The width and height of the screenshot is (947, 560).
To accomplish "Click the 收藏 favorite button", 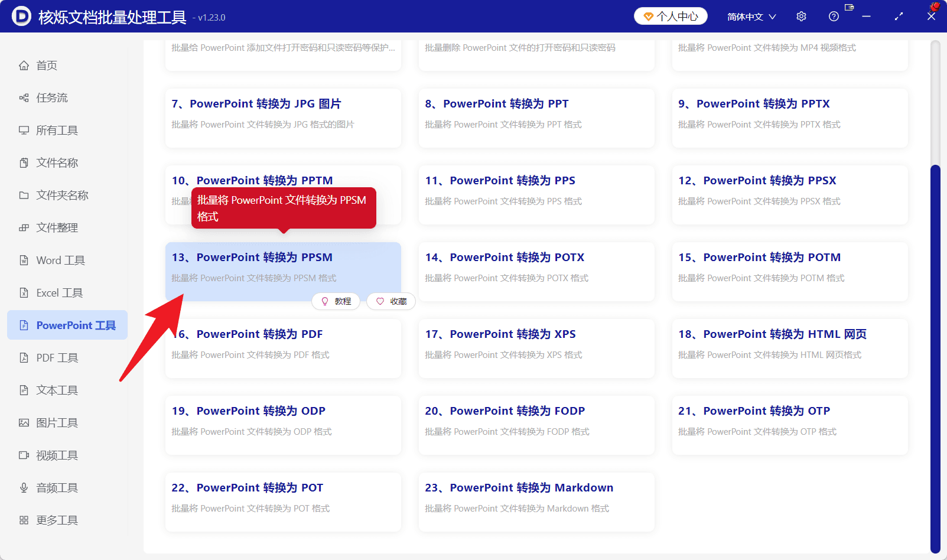I will (391, 301).
